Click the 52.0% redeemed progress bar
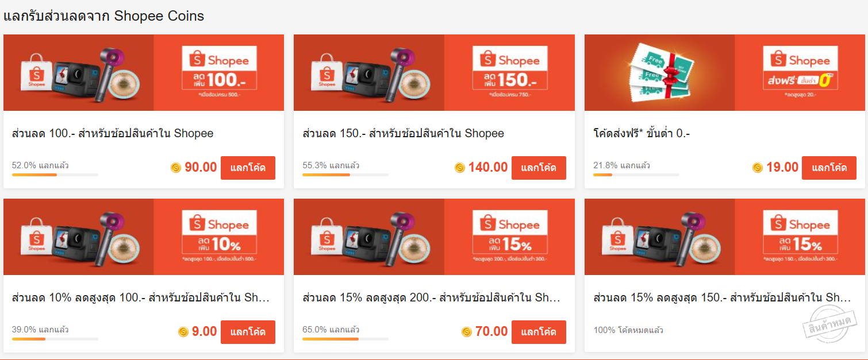Screen dimensions: 868x360 pos(55,175)
